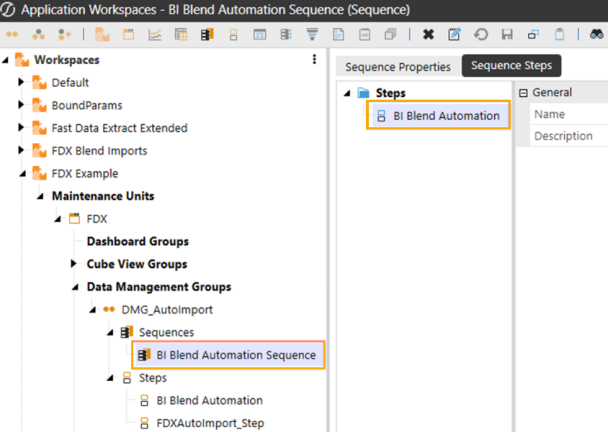Open search with the binoculars icon
This screenshot has height=432, width=608.
[x=597, y=35]
